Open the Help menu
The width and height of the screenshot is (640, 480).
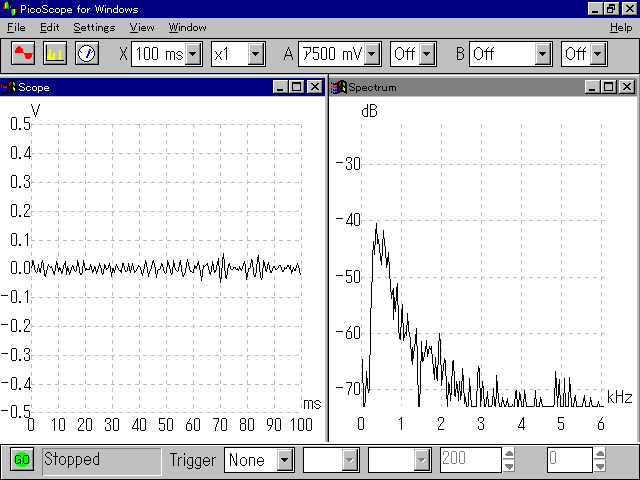pos(620,27)
